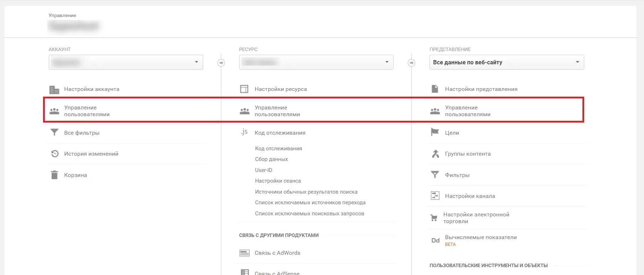
Task: Open the Аккаунт dropdown selector
Action: [x=126, y=62]
